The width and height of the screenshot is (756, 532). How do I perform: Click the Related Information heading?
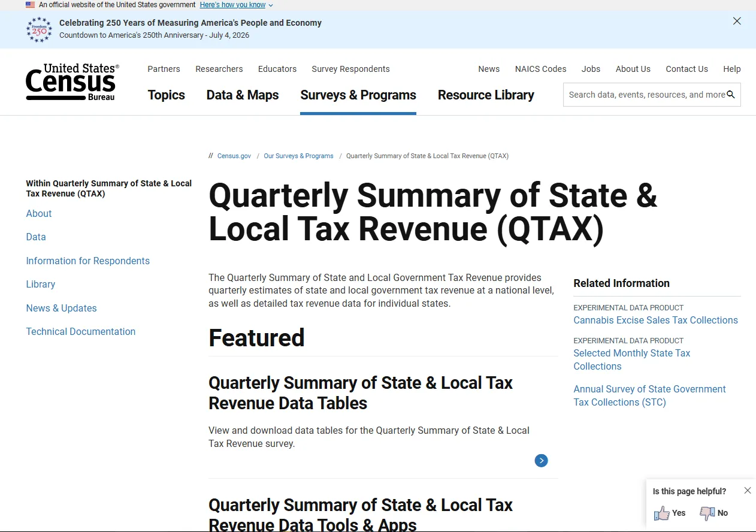tap(621, 283)
